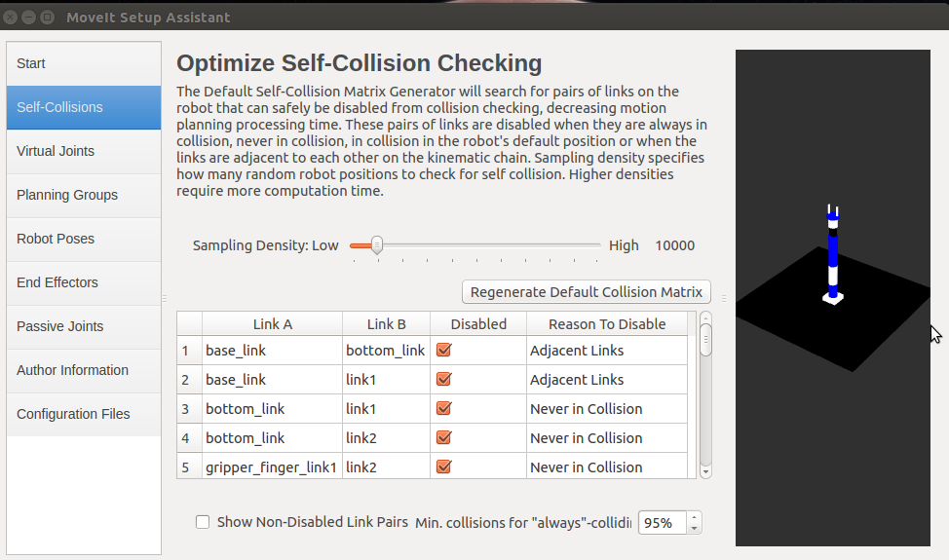This screenshot has height=560, width=949.
Task: Go to Passive Joints page
Action: (84, 326)
